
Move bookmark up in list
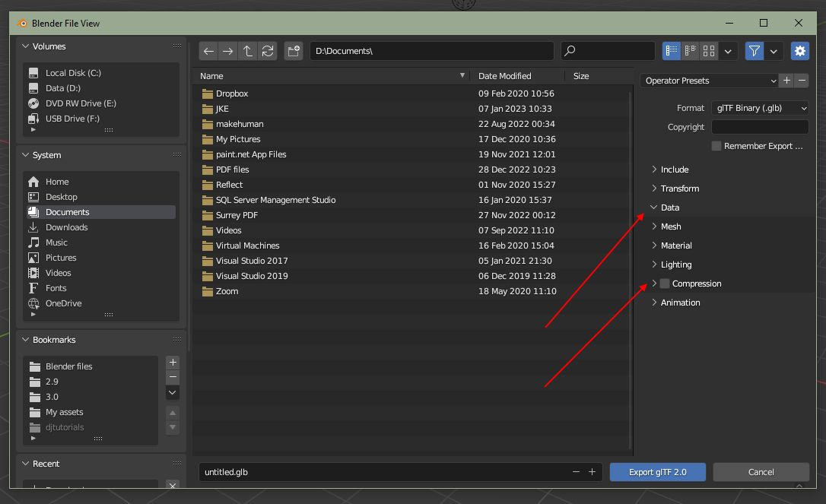[x=172, y=412]
